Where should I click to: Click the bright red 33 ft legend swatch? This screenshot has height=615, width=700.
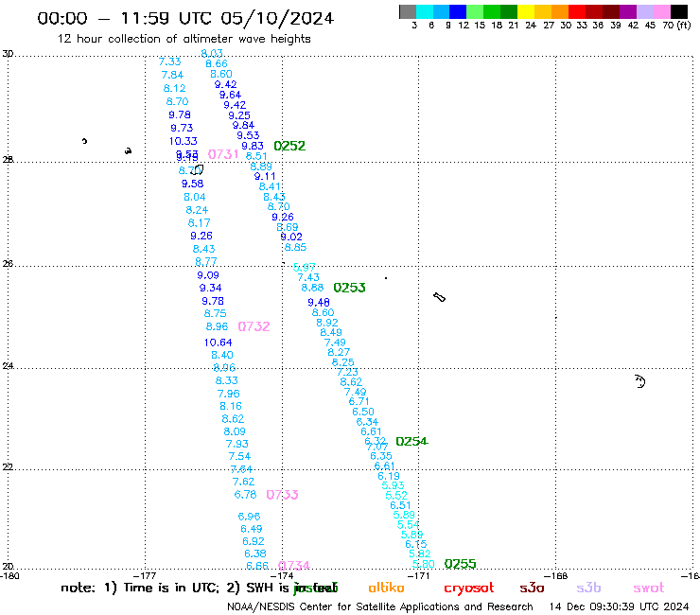coord(576,11)
